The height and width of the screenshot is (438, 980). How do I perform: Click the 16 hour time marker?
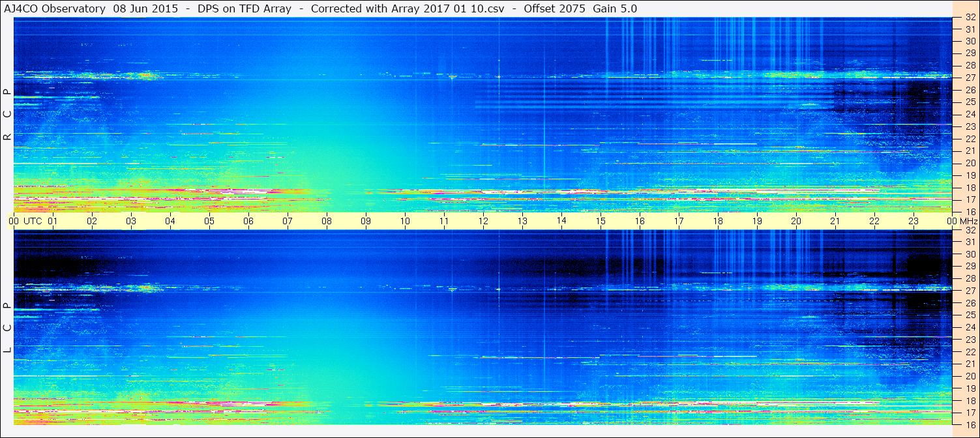[x=640, y=221]
